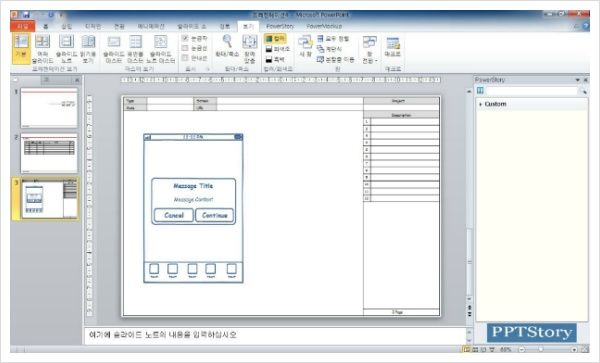Click the Save icon in quick access toolbar
The image size is (600, 363).
(26, 15)
